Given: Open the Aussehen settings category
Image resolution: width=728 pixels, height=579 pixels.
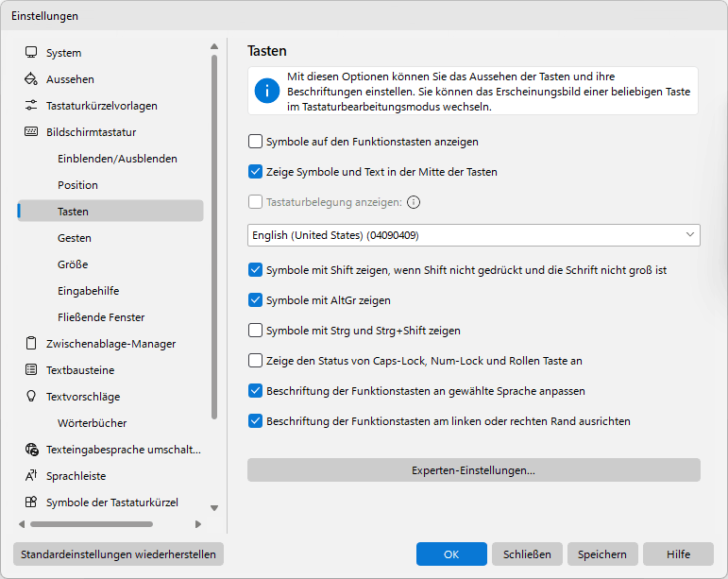Looking at the screenshot, I should pos(110,79).
